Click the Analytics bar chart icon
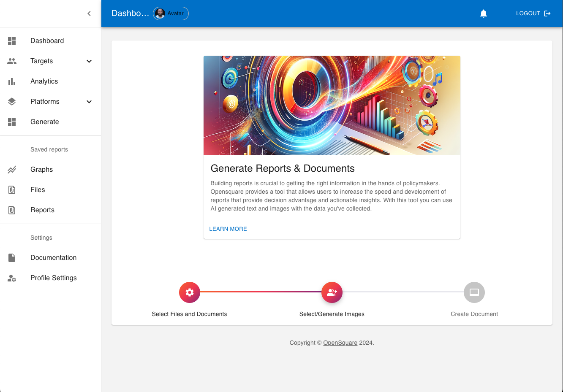 point(12,81)
